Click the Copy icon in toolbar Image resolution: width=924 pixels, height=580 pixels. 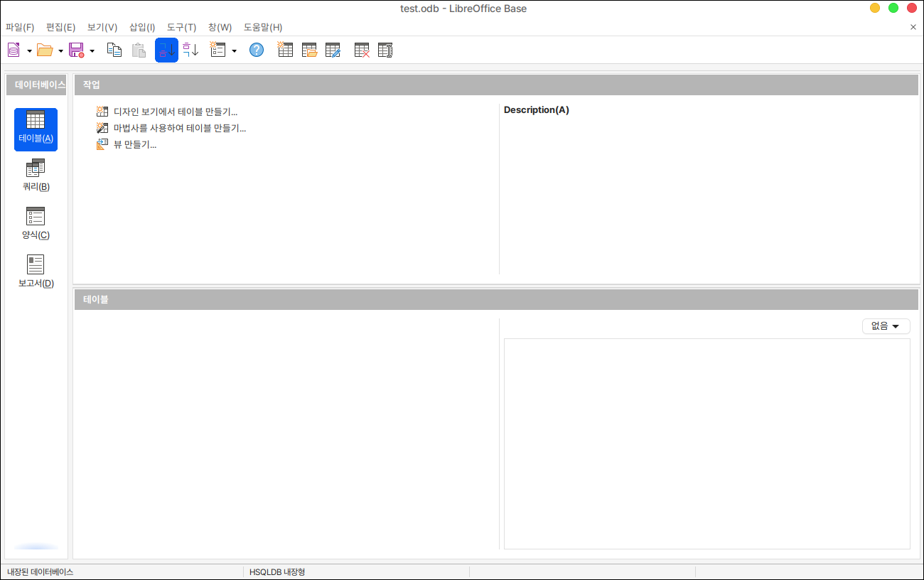pyautogui.click(x=114, y=50)
